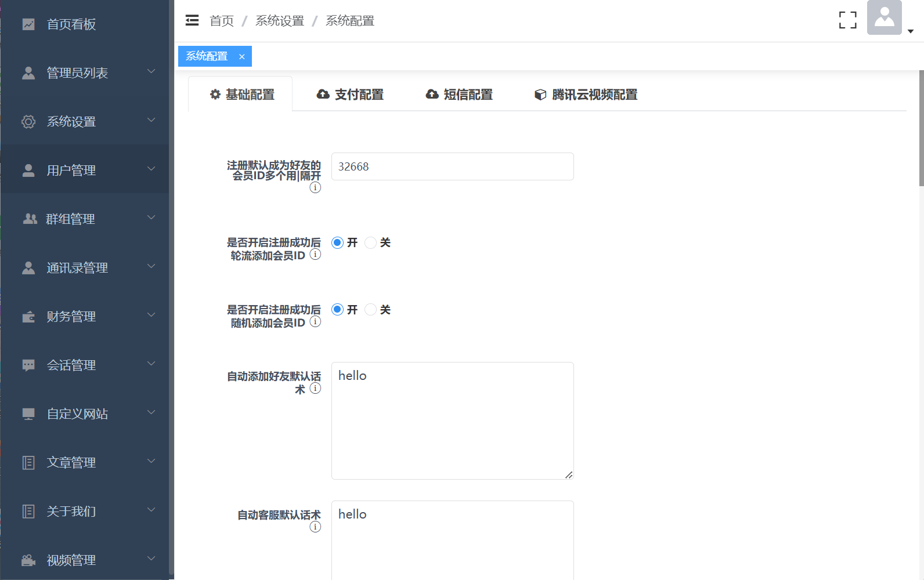Select 关 for 轮流添加会员ID option
Viewport: 924px width, 580px height.
370,242
